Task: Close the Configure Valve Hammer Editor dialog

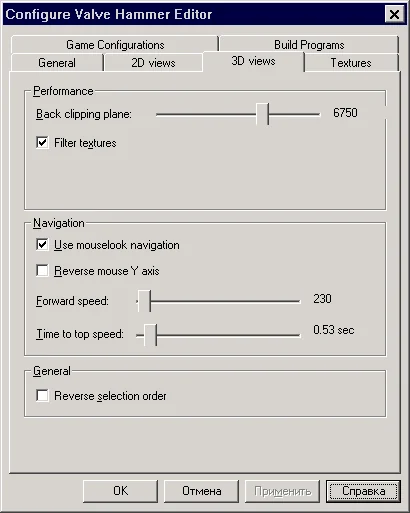Action: point(394,14)
